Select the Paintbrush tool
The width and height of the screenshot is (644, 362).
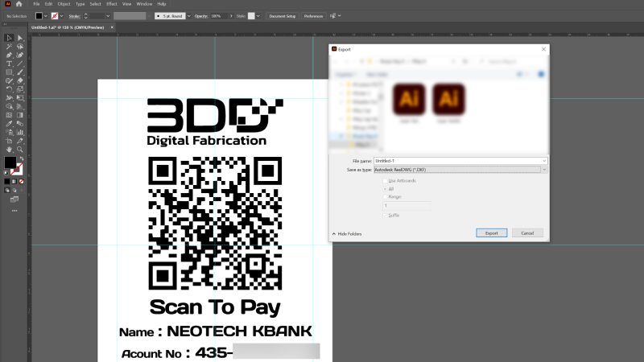(20, 72)
